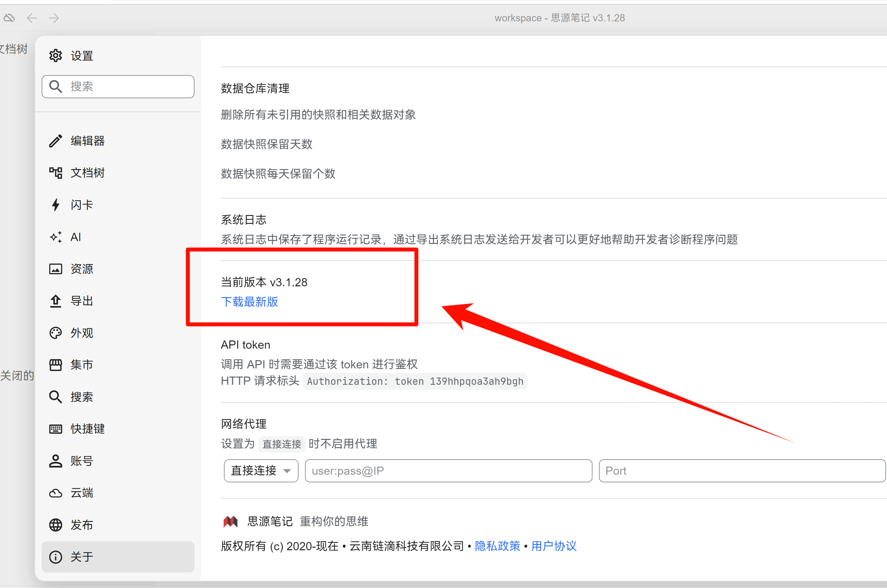The image size is (887, 588).
Task: Open the 用户协议 link
Action: click(x=554, y=546)
